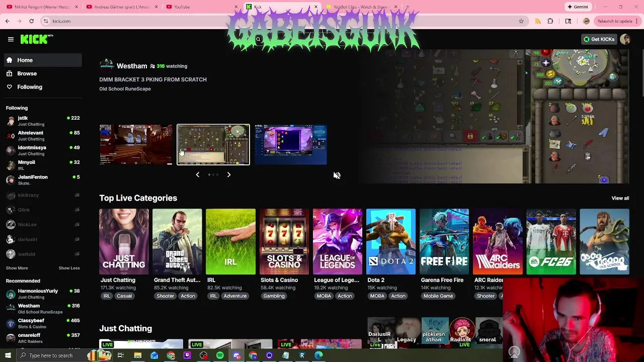644x362 pixels.
Task: Open the Kick user profile avatar
Action: (x=625, y=39)
